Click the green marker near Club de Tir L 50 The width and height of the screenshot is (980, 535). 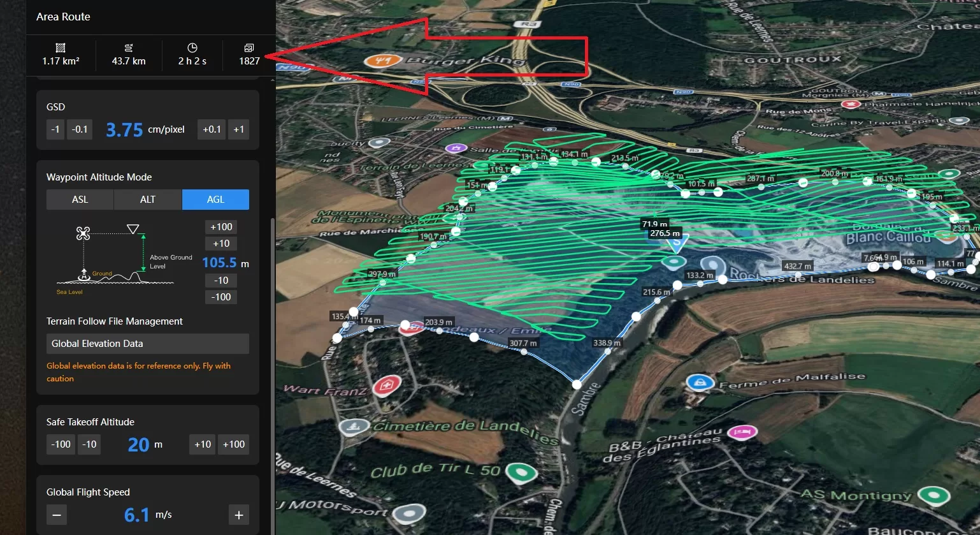point(521,473)
